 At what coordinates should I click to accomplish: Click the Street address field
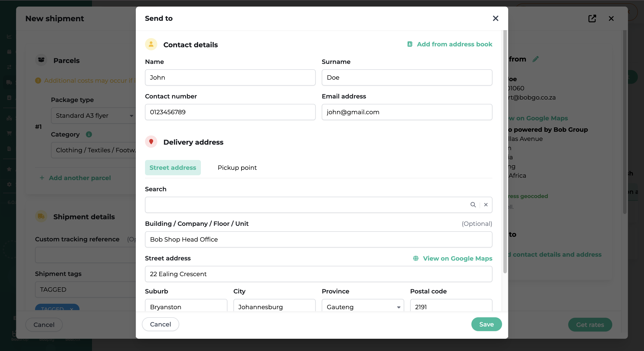click(x=318, y=274)
